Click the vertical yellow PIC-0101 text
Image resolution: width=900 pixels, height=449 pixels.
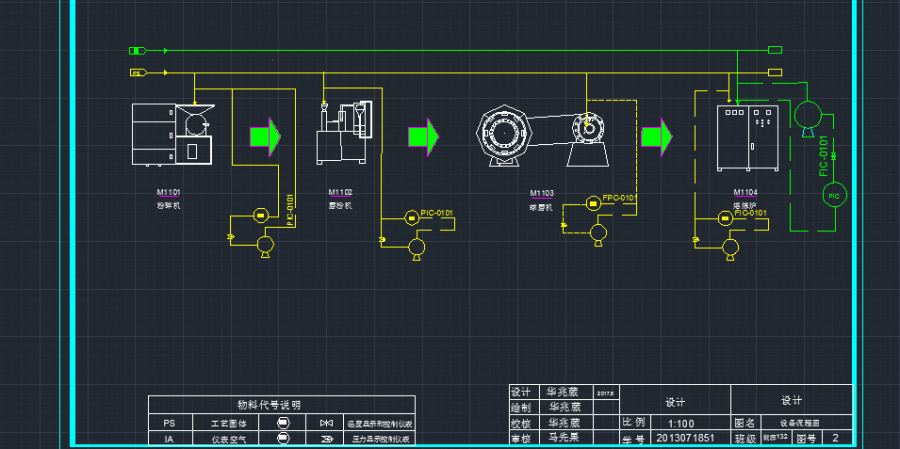290,209
